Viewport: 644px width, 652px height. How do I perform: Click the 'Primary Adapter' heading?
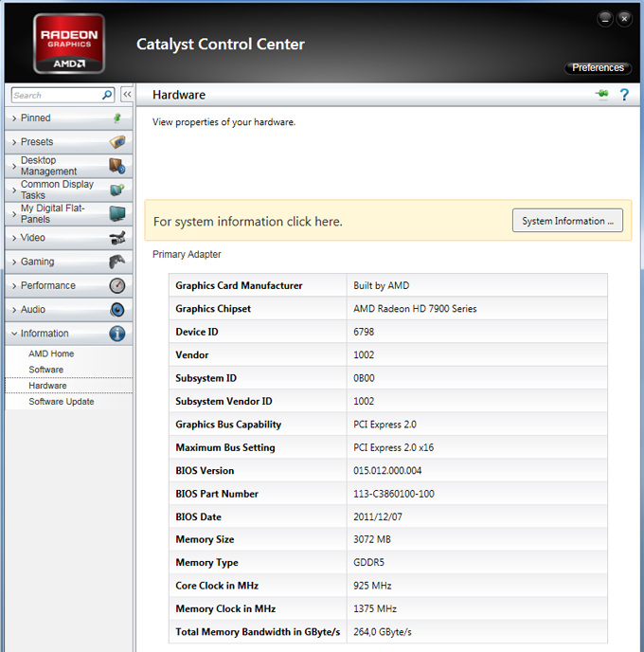187,254
